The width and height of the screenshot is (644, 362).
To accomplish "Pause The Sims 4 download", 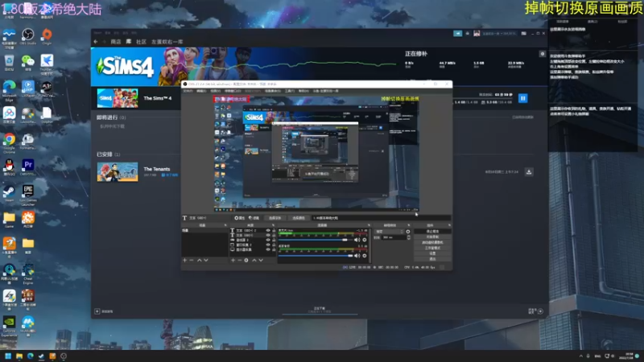I will (x=522, y=98).
